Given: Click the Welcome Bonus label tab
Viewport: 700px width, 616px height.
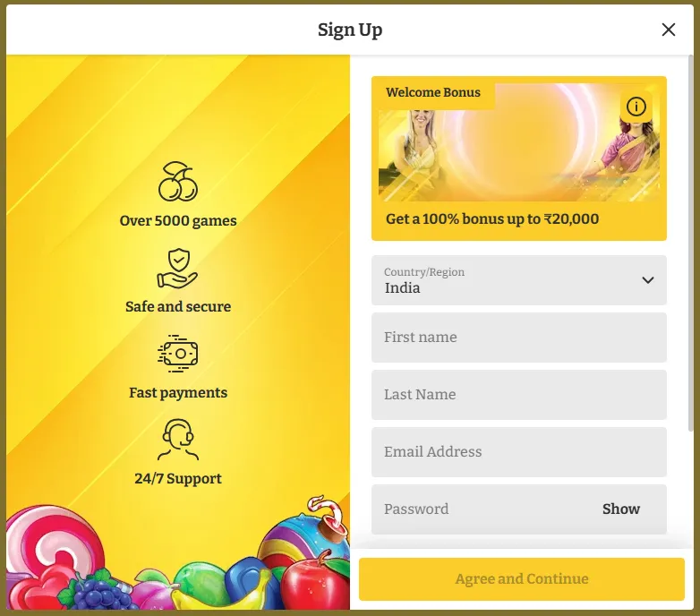Looking at the screenshot, I should point(433,92).
